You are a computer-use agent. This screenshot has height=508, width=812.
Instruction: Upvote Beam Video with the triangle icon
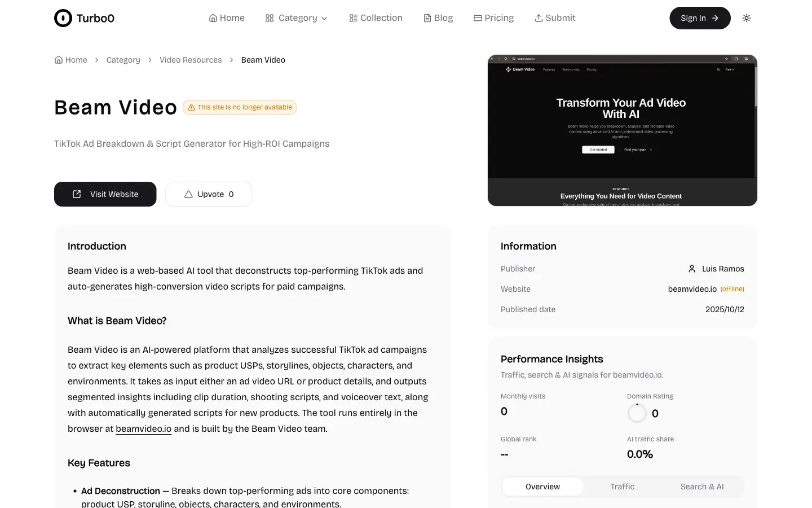coord(189,194)
